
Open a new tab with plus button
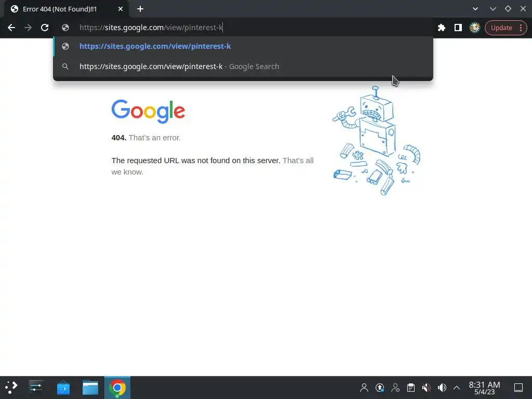140,9
